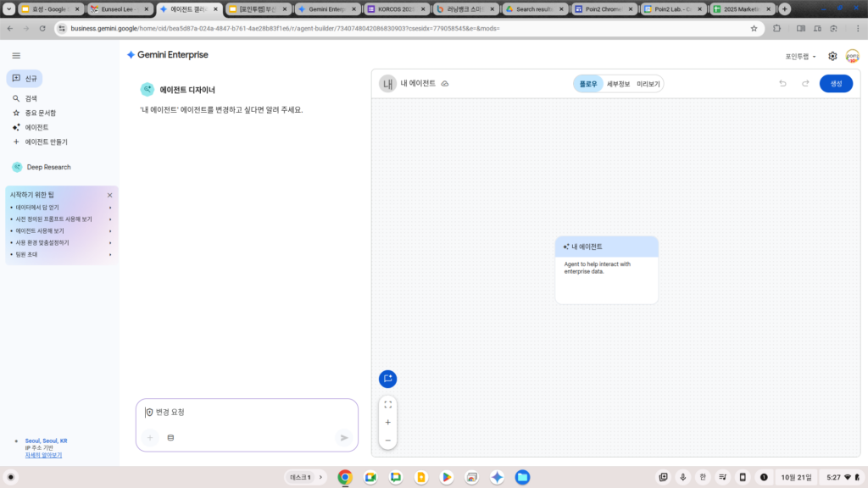The image size is (868, 488).
Task: Open 에이전트 in the sidebar
Action: [36, 127]
